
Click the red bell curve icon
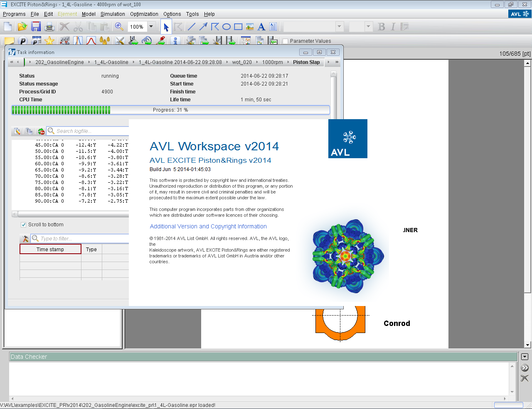(91, 41)
